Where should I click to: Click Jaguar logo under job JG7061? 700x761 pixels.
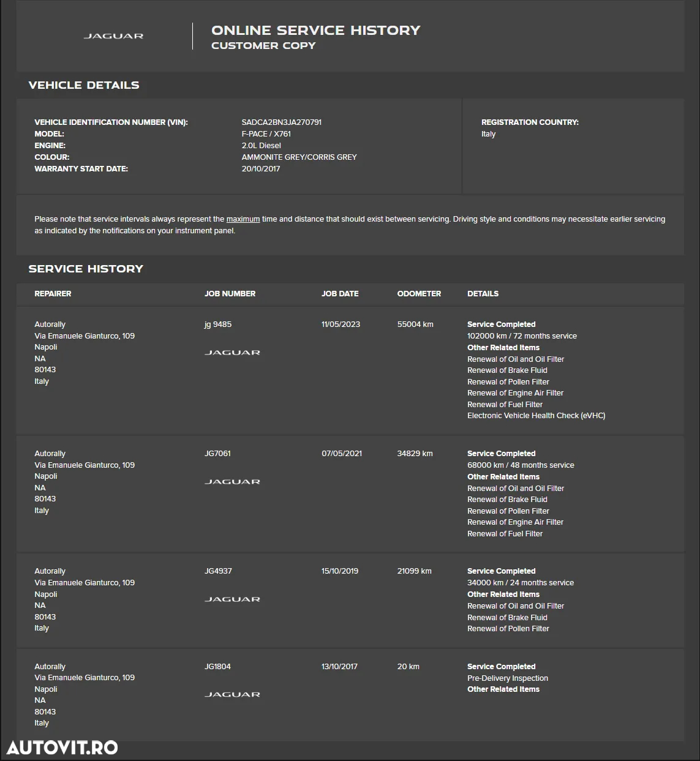point(232,482)
